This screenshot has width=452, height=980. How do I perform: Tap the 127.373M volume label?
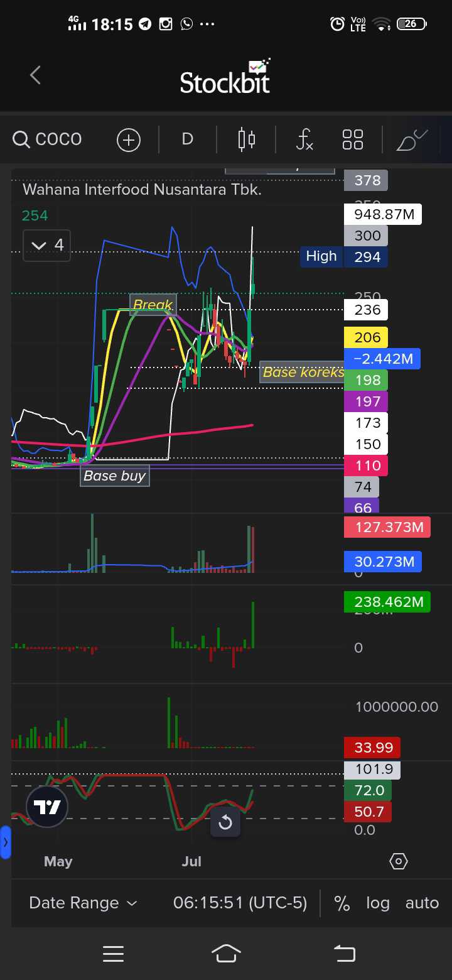[387, 527]
